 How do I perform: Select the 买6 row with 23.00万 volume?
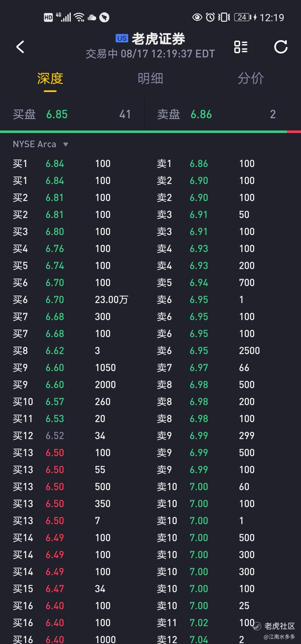pyautogui.click(x=72, y=300)
